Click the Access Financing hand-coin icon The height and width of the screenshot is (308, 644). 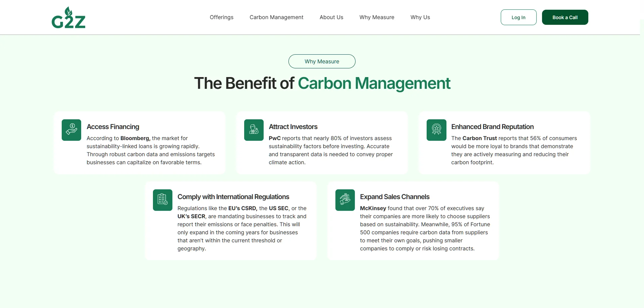pos(71,130)
